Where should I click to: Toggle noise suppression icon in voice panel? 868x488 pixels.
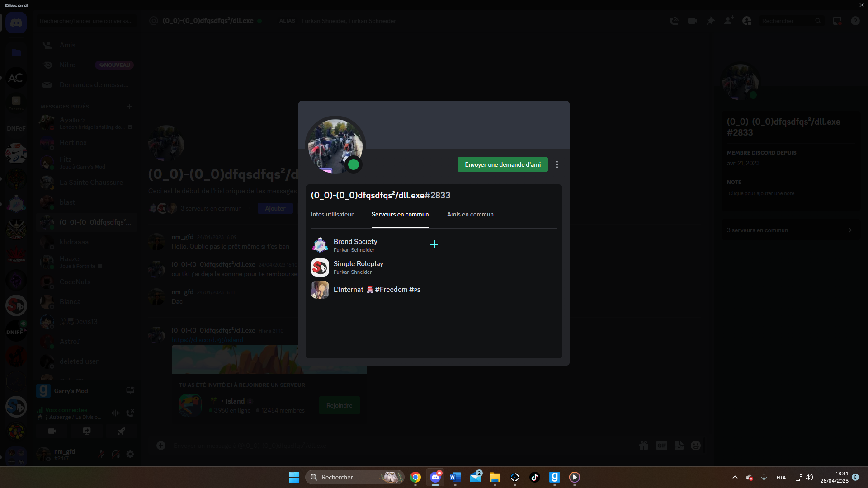point(116,413)
